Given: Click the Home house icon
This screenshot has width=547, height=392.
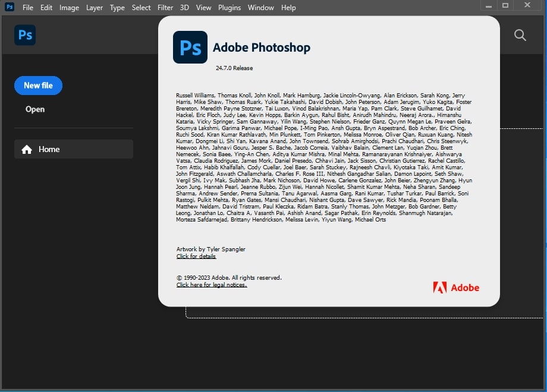Looking at the screenshot, I should click(x=27, y=150).
